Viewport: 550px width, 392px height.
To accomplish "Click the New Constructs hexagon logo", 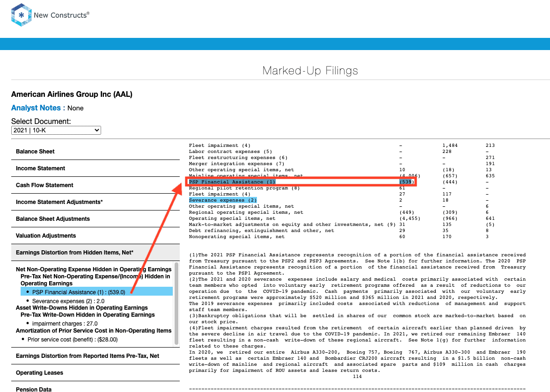I will coord(22,15).
